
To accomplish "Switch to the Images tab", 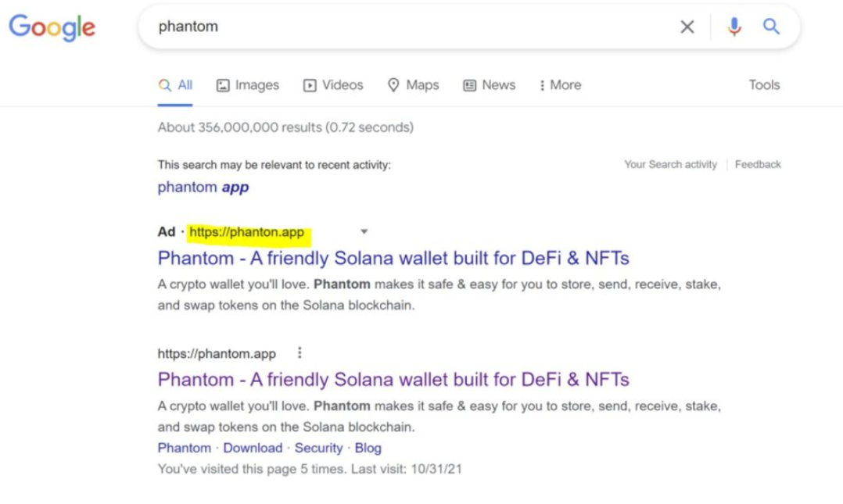I will pyautogui.click(x=248, y=85).
